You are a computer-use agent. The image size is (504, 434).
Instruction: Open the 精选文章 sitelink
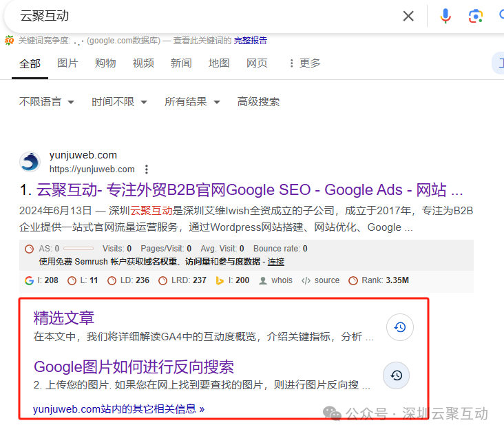(x=63, y=318)
